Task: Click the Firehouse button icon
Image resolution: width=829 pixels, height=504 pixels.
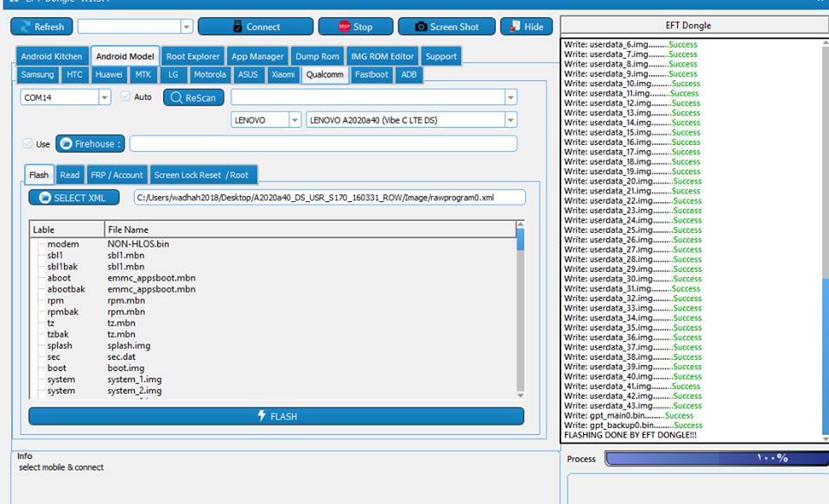Action: 66,144
